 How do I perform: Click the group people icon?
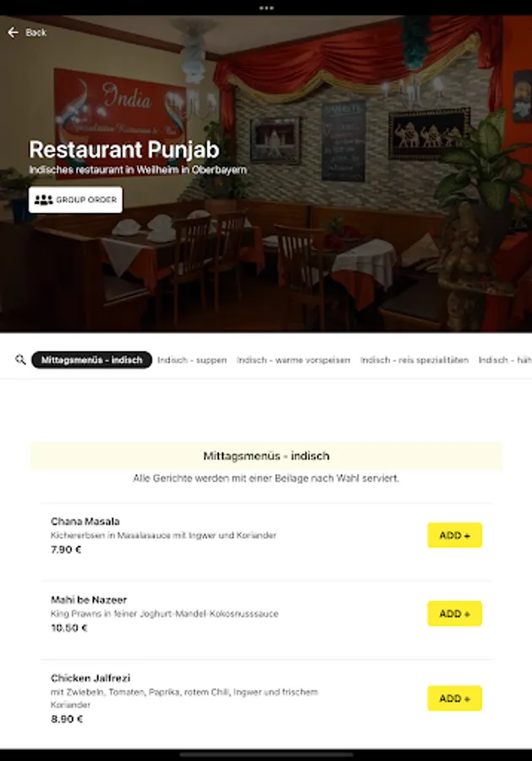pyautogui.click(x=44, y=200)
